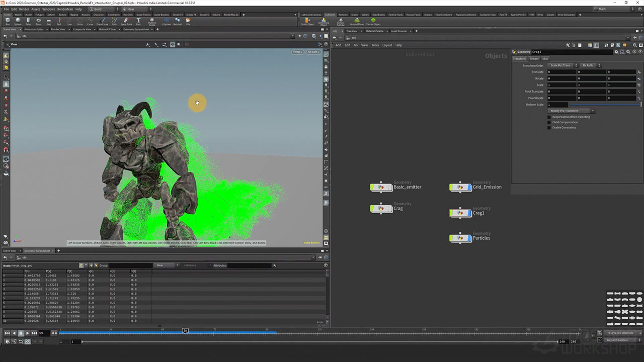
Task: Open the Persp camera dropdown in viewport
Action: pos(298,52)
